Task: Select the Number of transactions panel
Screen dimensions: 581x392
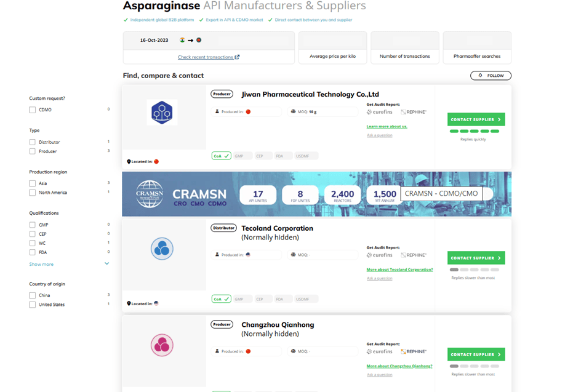Action: click(404, 48)
